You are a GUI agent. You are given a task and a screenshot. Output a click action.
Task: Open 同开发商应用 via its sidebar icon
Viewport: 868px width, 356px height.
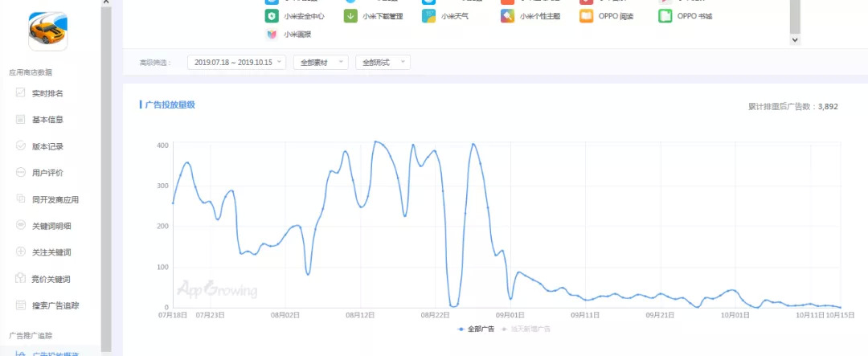(x=20, y=198)
